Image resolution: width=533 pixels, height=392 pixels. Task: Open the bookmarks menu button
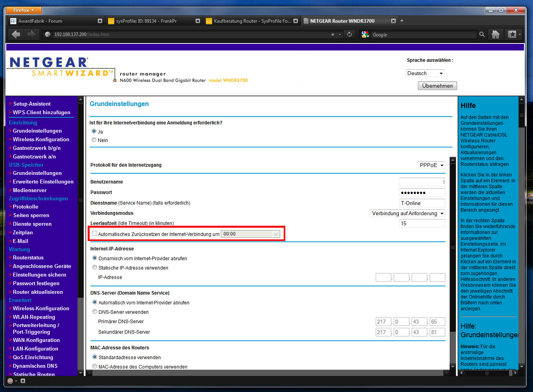(514, 34)
